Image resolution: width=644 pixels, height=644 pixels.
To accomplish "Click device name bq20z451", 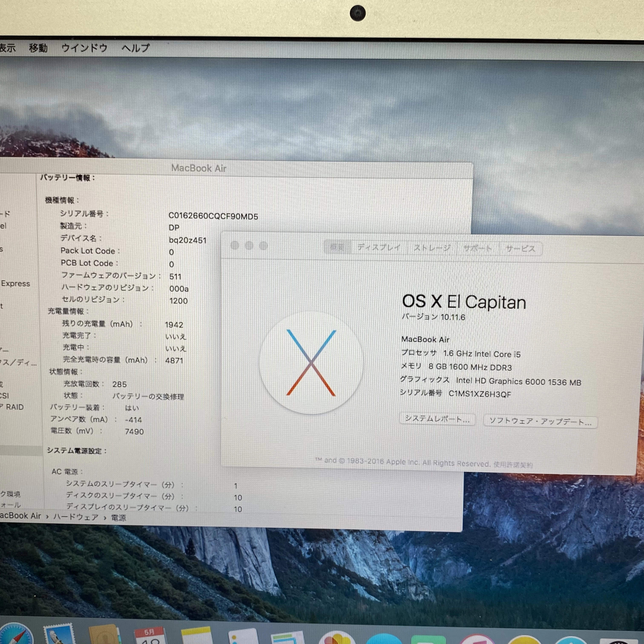I will coord(188,240).
